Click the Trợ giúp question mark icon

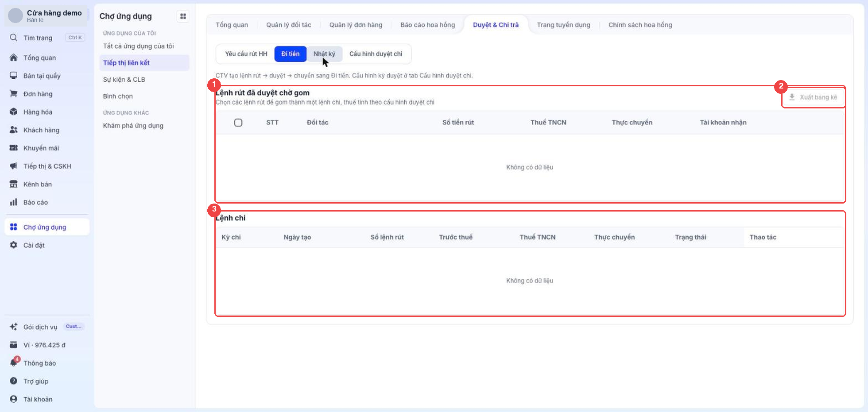coord(14,381)
